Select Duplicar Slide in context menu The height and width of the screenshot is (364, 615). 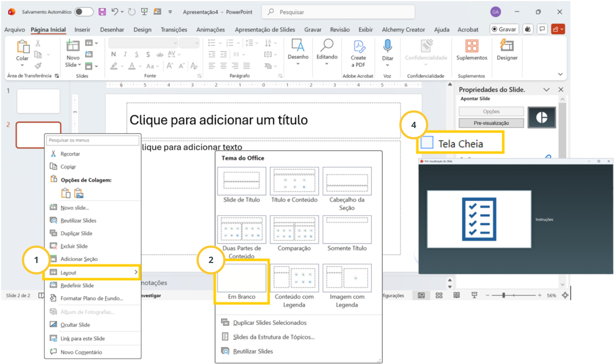[76, 233]
